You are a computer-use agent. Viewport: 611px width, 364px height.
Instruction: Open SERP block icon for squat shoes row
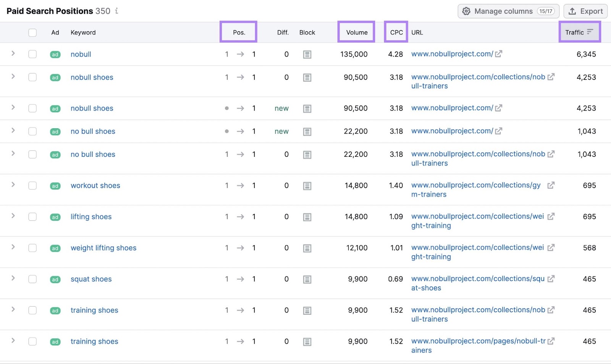click(x=307, y=279)
